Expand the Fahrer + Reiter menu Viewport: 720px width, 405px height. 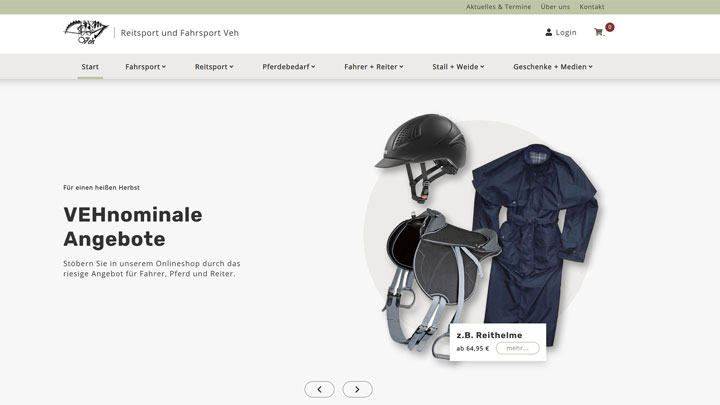point(374,67)
